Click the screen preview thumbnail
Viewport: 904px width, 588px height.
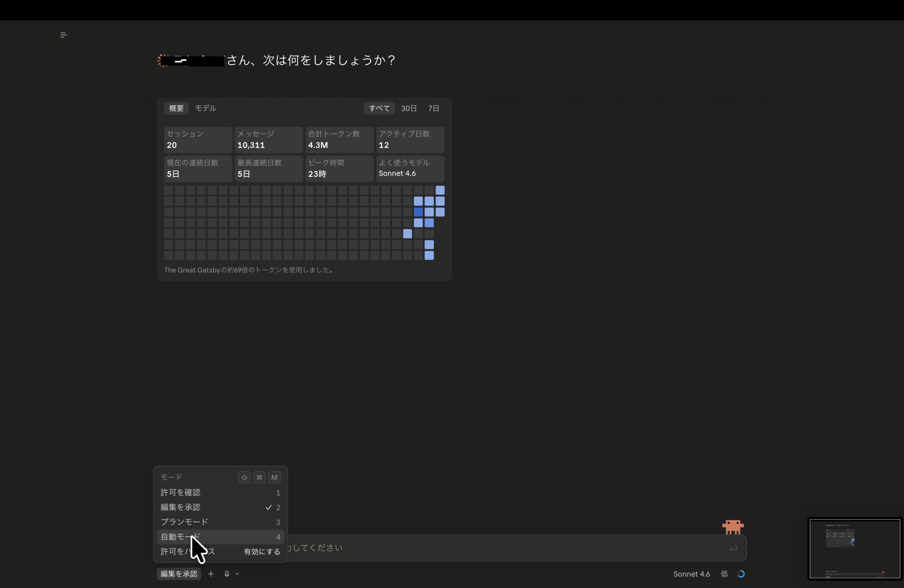click(x=854, y=549)
